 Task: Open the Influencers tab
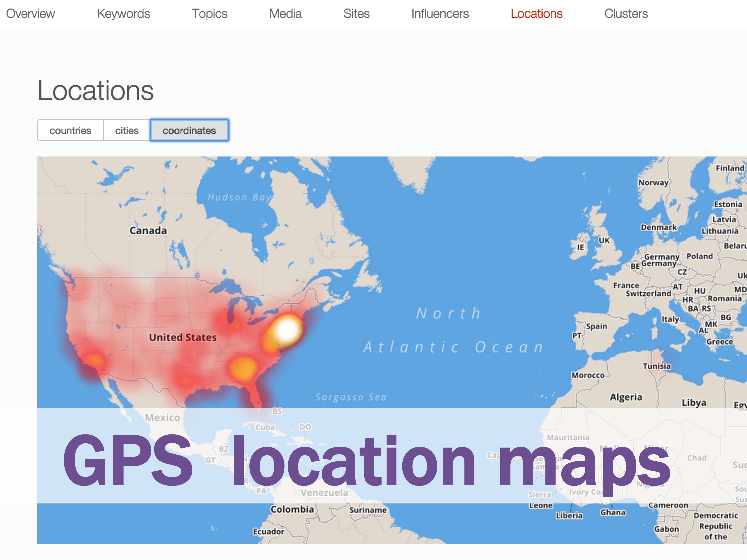440,14
